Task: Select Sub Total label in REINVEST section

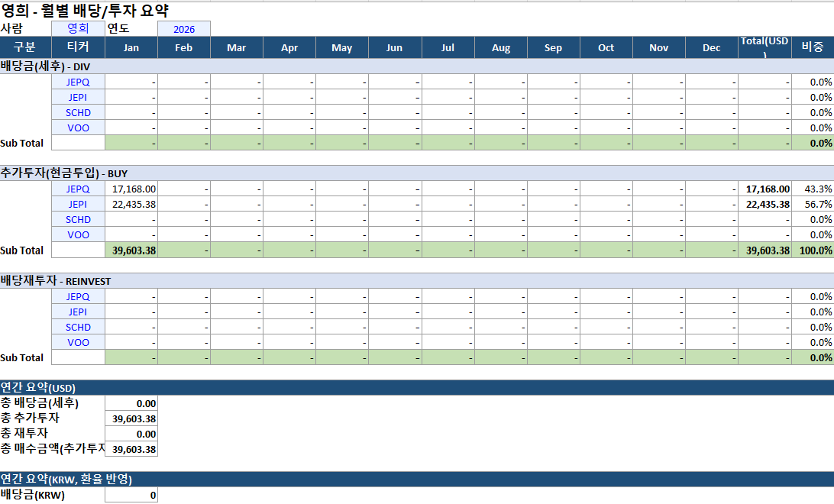Action: click(x=25, y=358)
